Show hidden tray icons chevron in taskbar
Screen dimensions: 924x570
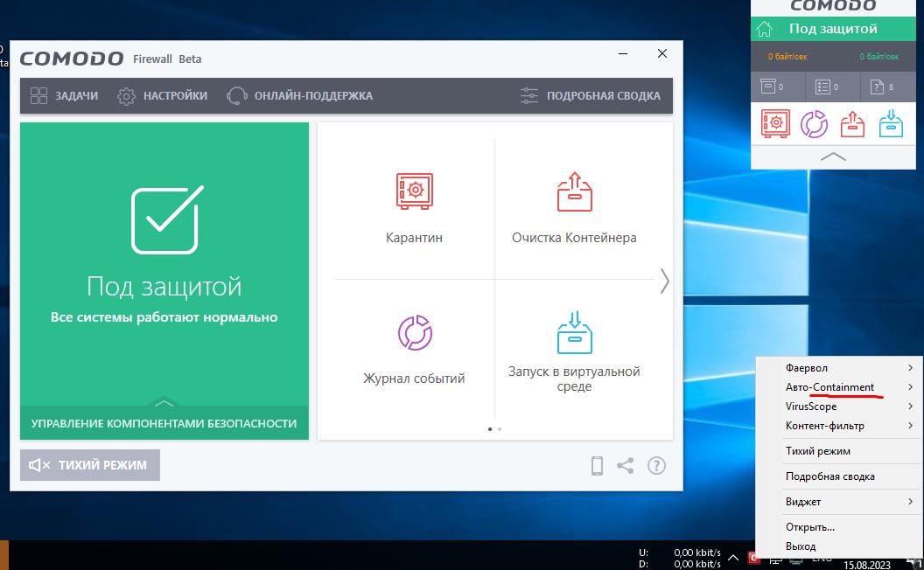pyautogui.click(x=733, y=557)
